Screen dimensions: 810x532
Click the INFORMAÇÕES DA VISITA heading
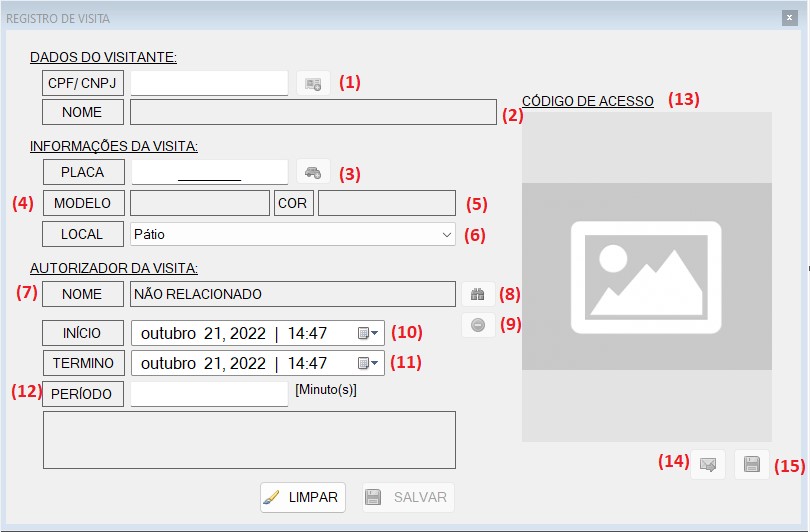pos(114,147)
